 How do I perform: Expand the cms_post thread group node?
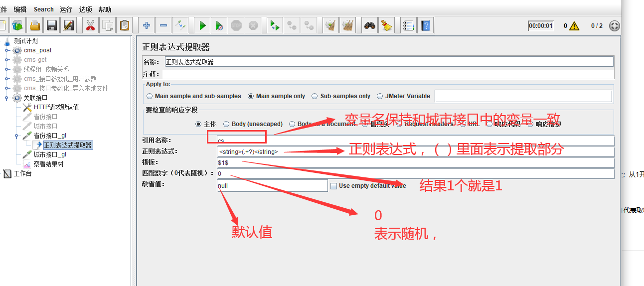(x=7, y=50)
